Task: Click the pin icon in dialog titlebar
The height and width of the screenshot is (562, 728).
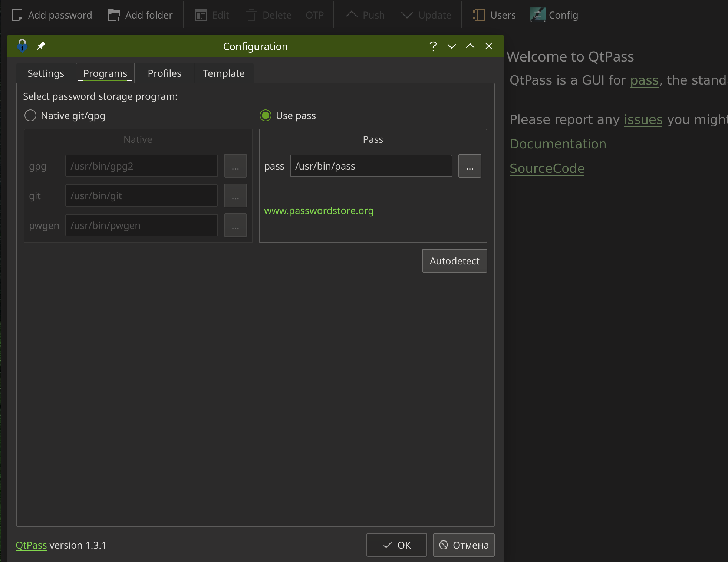Action: (41, 46)
